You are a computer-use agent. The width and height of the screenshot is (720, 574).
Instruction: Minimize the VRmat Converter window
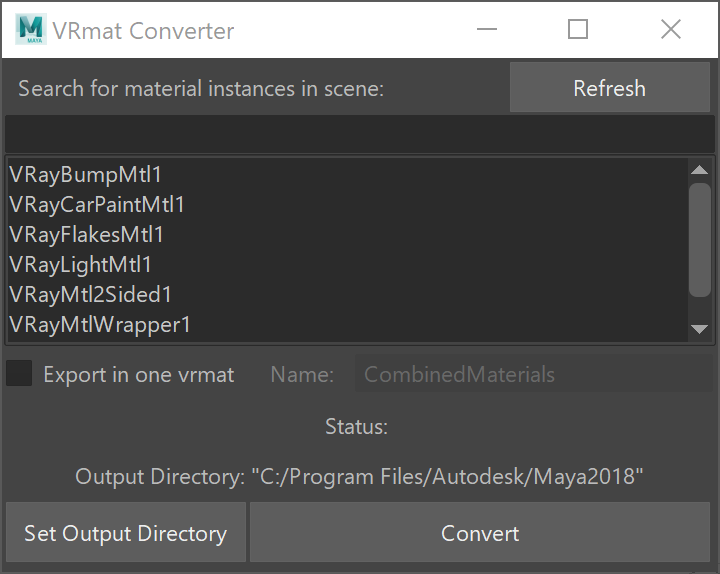[x=487, y=29]
